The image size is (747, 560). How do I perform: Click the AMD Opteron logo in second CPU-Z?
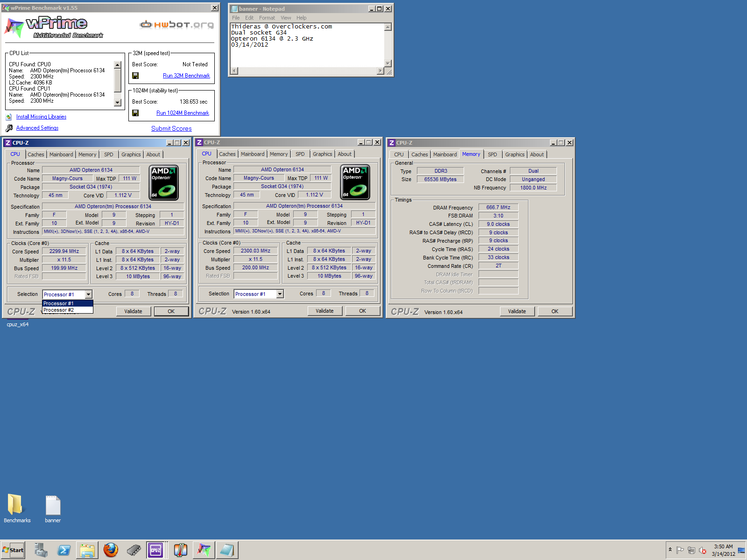(x=355, y=182)
